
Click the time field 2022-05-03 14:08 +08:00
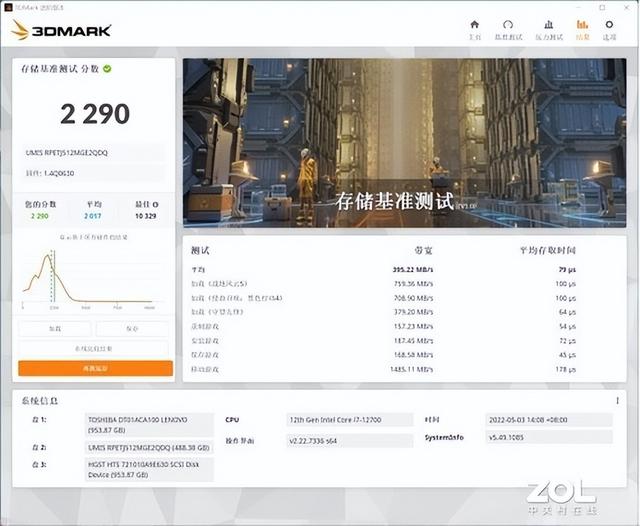(549, 419)
